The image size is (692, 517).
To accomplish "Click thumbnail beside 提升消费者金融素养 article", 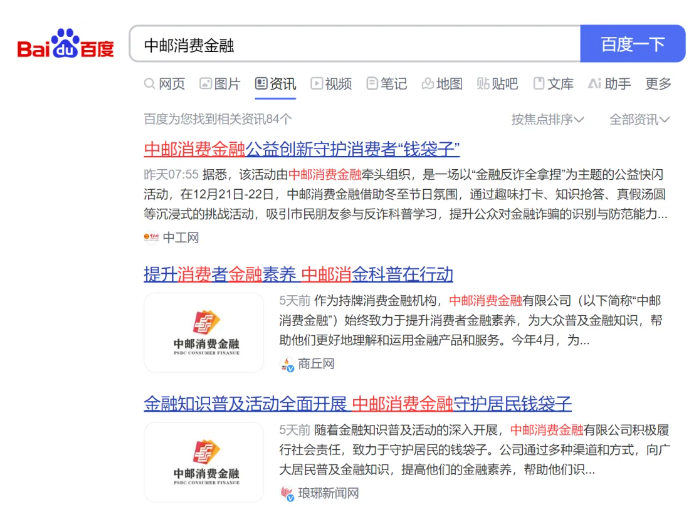I will pyautogui.click(x=204, y=332).
